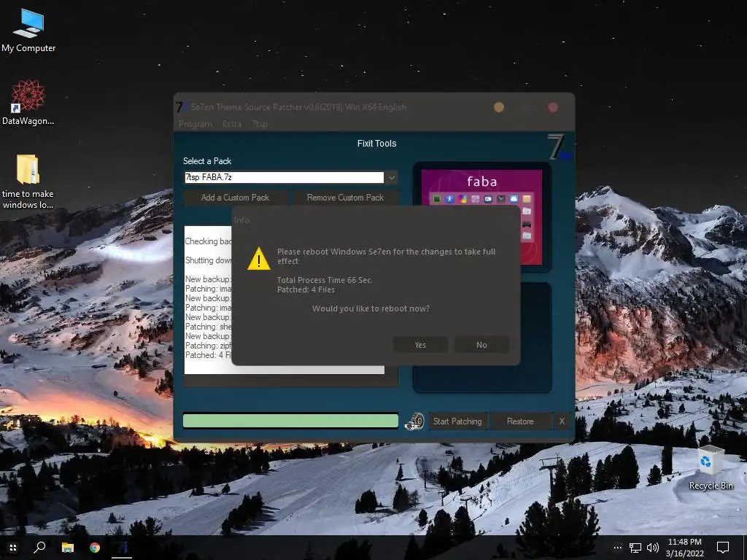Screen dimensions: 747x560
Task: Click the taskbar search magnifier
Action: 39,548
